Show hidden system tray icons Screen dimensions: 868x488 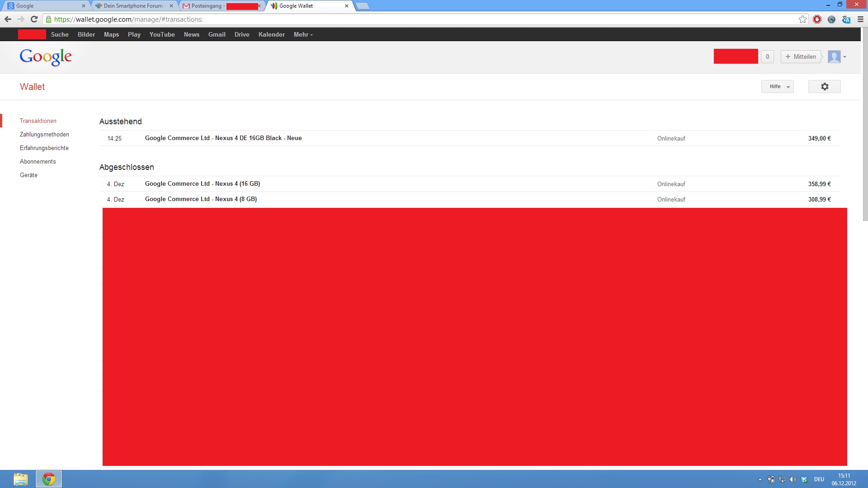pyautogui.click(x=760, y=479)
